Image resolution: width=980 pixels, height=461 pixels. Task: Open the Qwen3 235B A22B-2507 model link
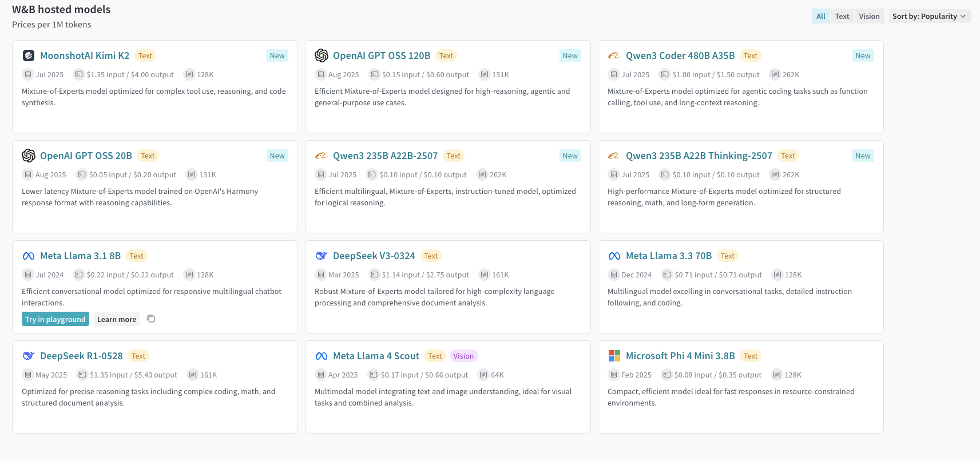coord(385,156)
